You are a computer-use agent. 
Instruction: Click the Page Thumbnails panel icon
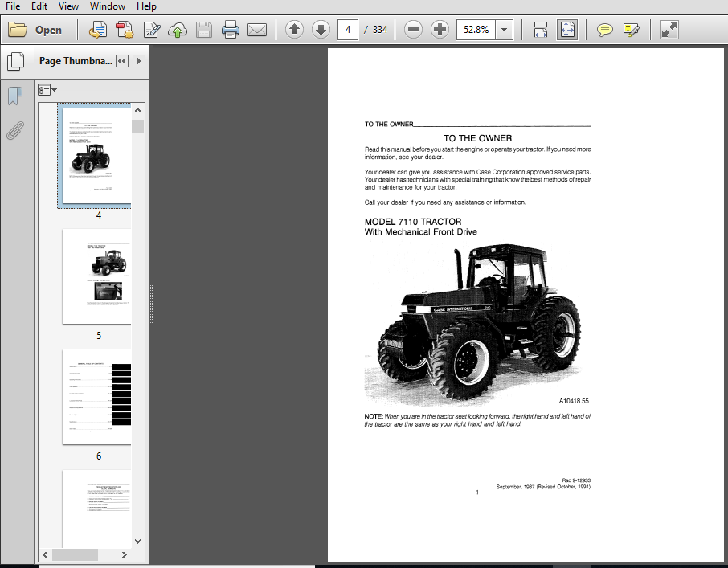click(16, 61)
